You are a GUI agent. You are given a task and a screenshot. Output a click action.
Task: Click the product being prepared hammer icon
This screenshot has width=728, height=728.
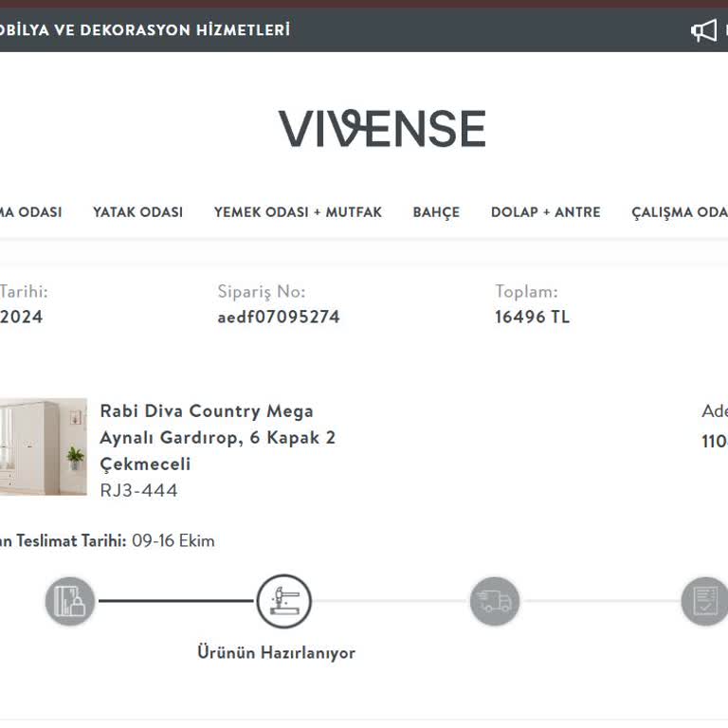pos(283,601)
